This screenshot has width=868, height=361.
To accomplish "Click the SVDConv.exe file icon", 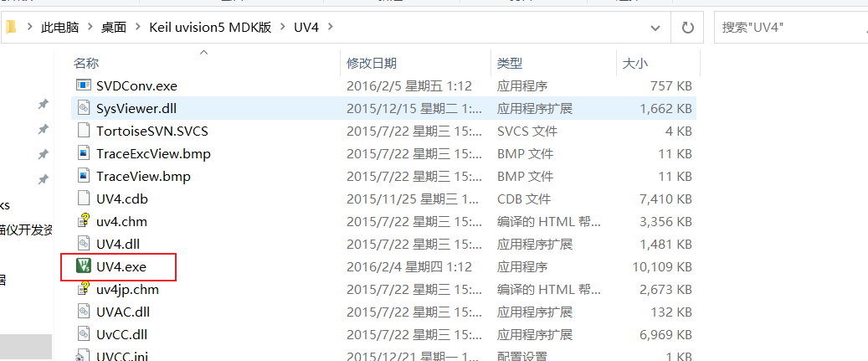I will pyautogui.click(x=83, y=85).
